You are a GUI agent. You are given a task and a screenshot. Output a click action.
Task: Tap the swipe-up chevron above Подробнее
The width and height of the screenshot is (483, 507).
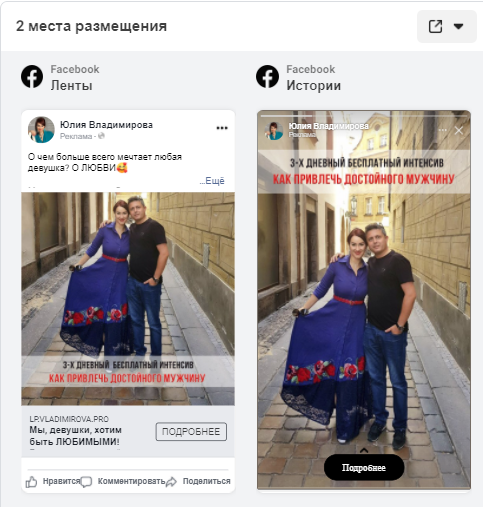[364, 450]
